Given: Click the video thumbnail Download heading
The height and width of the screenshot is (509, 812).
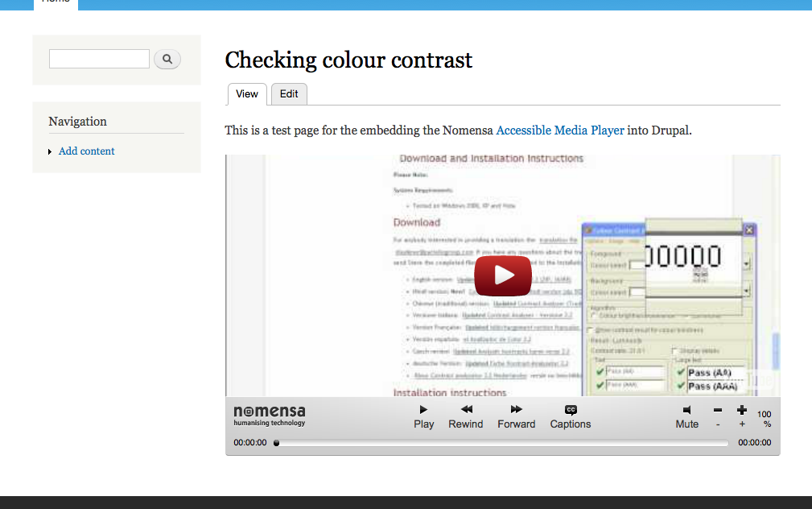Looking at the screenshot, I should [x=417, y=222].
